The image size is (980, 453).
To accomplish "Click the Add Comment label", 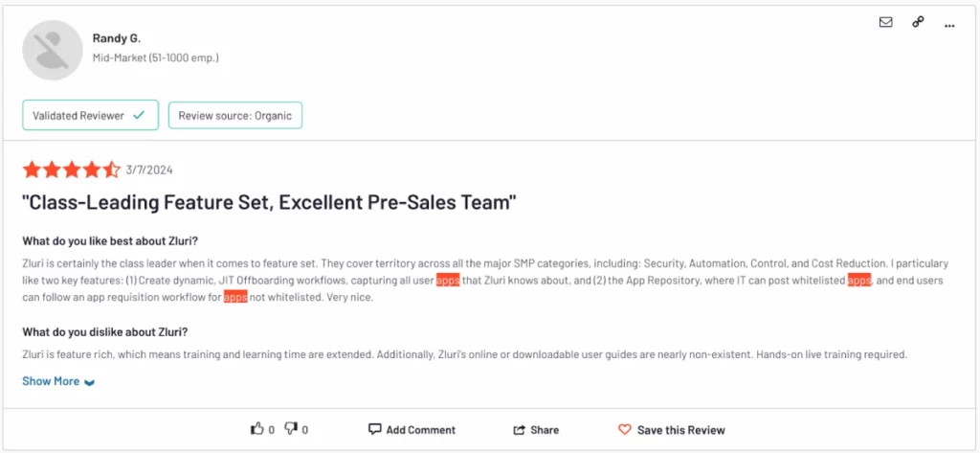I will tap(421, 430).
